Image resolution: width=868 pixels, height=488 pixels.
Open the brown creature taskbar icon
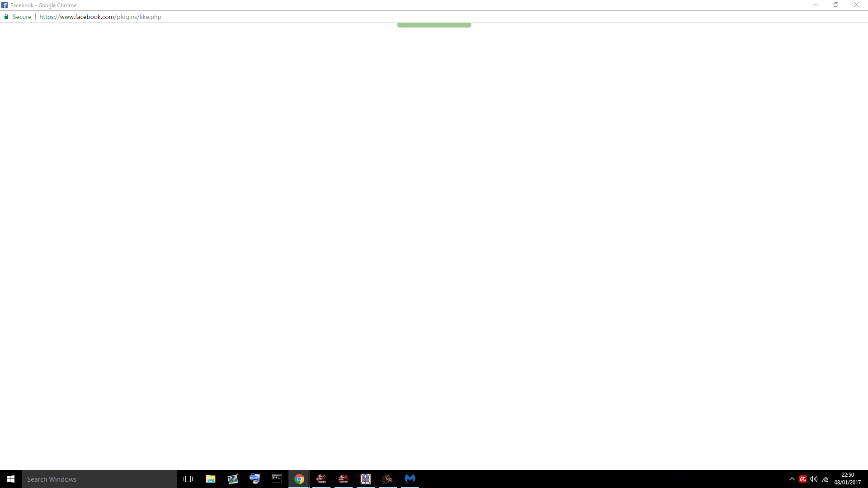click(387, 479)
